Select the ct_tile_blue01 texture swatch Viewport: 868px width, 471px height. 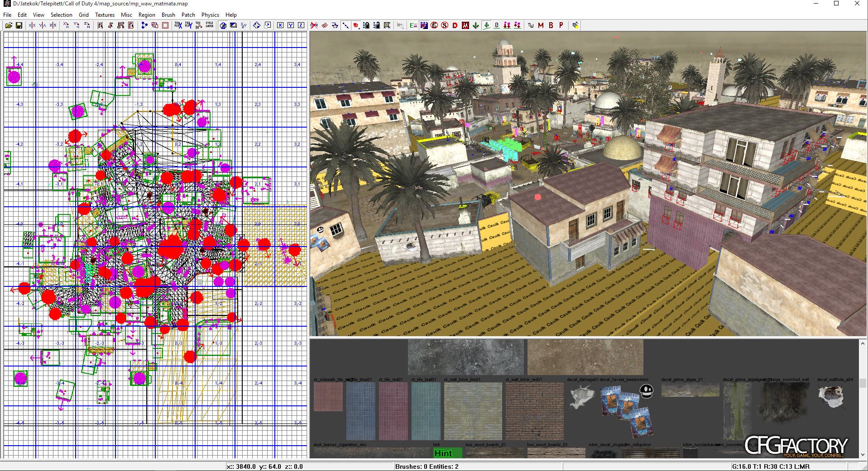[x=361, y=411]
